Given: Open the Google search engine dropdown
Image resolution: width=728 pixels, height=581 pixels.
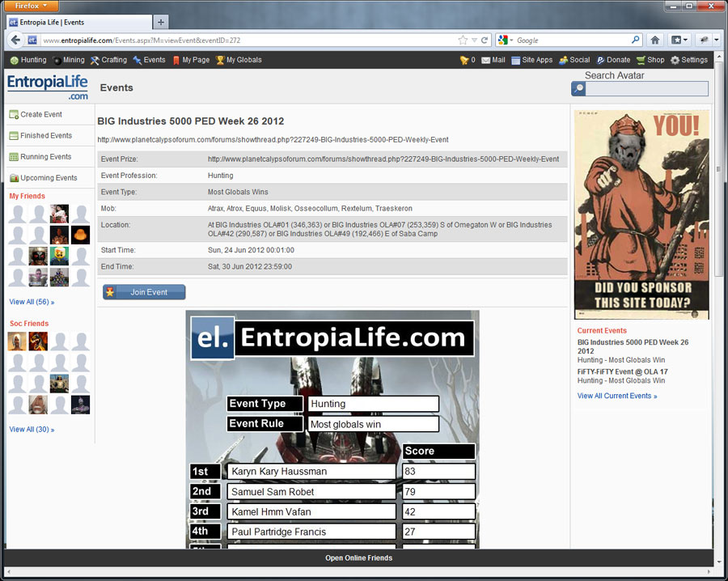Looking at the screenshot, I should pyautogui.click(x=505, y=40).
